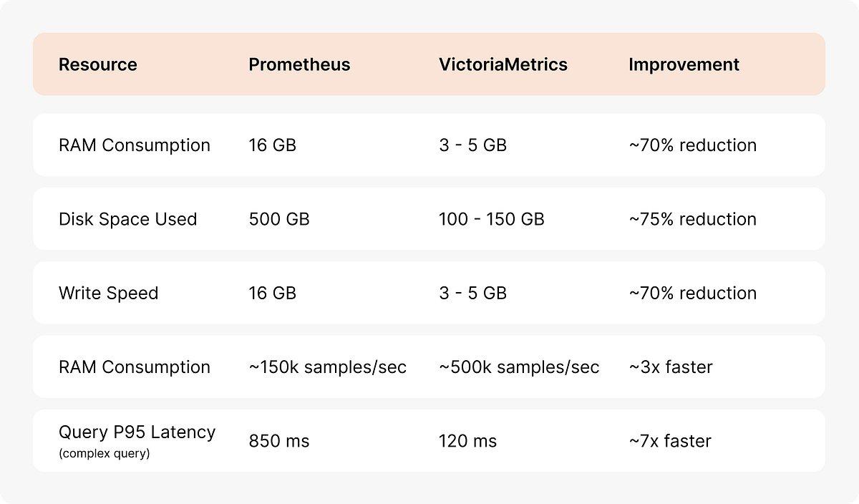Select the ~500k samples/sec value
859x504 pixels.
pyautogui.click(x=519, y=367)
